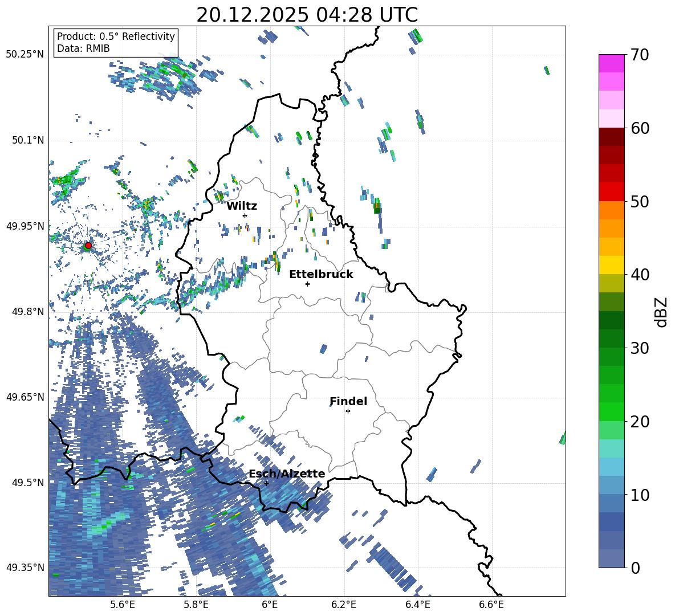Click the Esch/Alzette city label
This screenshot has height=616, width=675.
click(x=287, y=474)
